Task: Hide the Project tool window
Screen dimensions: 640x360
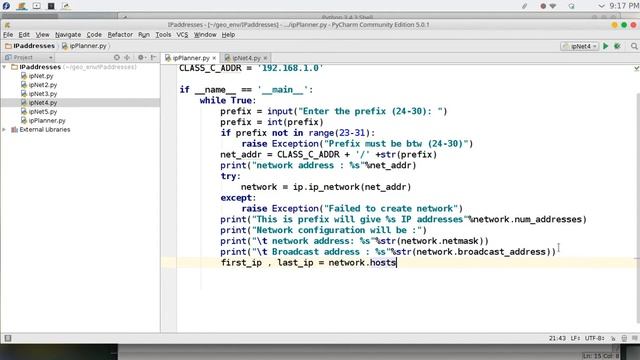Action: coord(153,58)
